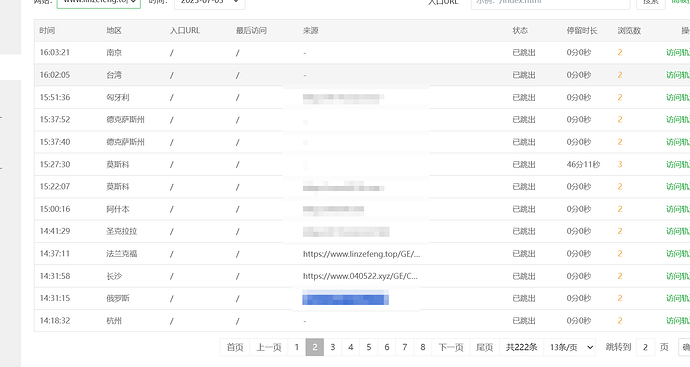Open page 3 in pagination
This screenshot has width=690, height=367.
pos(333,347)
